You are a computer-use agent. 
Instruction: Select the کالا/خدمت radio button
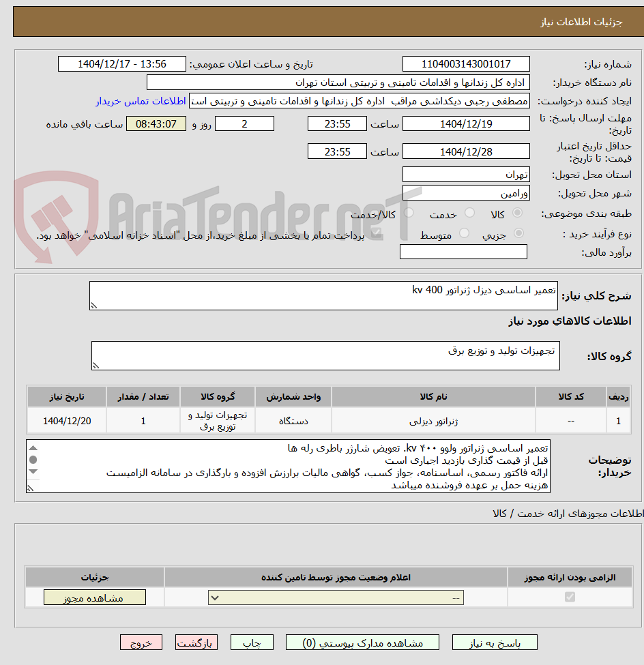pos(409,213)
